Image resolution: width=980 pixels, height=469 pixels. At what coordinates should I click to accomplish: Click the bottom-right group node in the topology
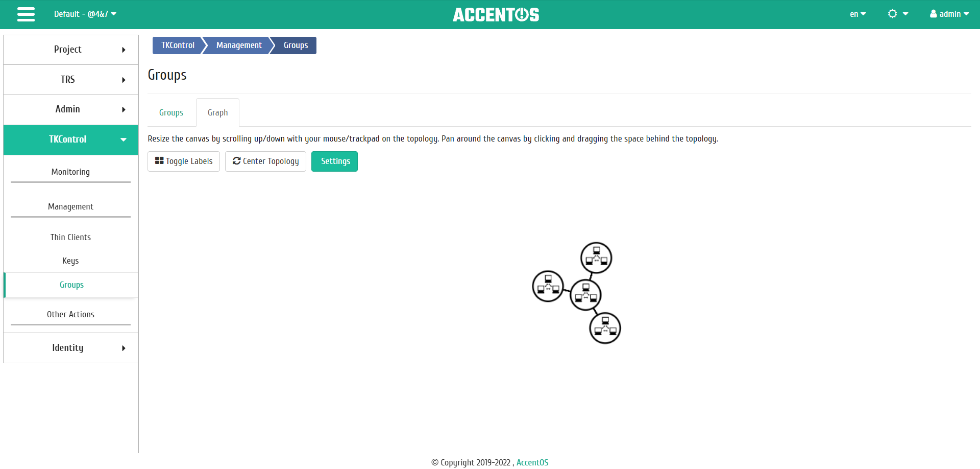click(605, 328)
